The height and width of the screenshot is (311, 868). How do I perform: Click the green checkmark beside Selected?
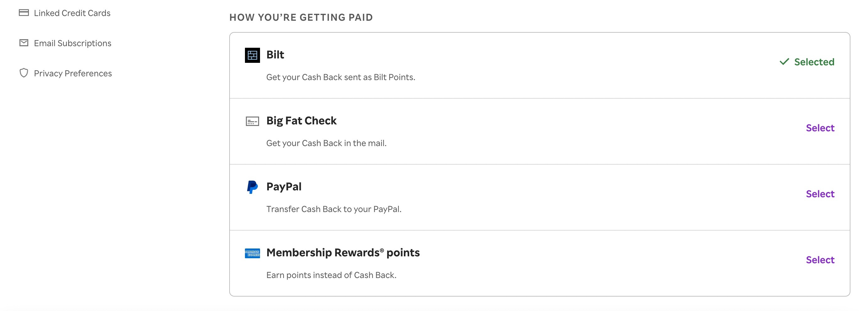(x=785, y=61)
